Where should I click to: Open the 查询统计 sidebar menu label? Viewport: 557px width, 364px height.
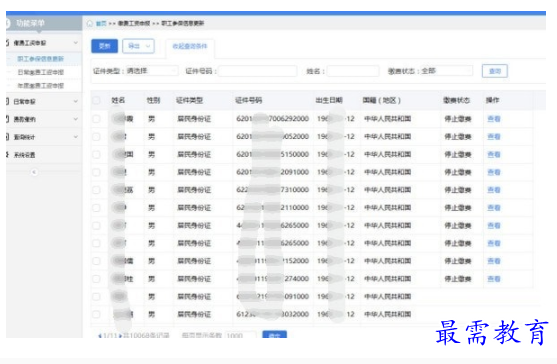(24, 137)
